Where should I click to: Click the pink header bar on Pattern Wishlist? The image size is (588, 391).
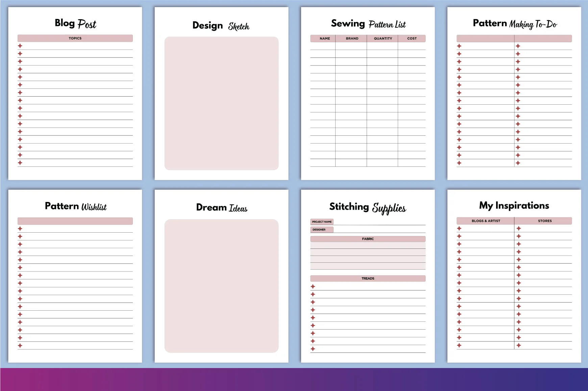(75, 221)
